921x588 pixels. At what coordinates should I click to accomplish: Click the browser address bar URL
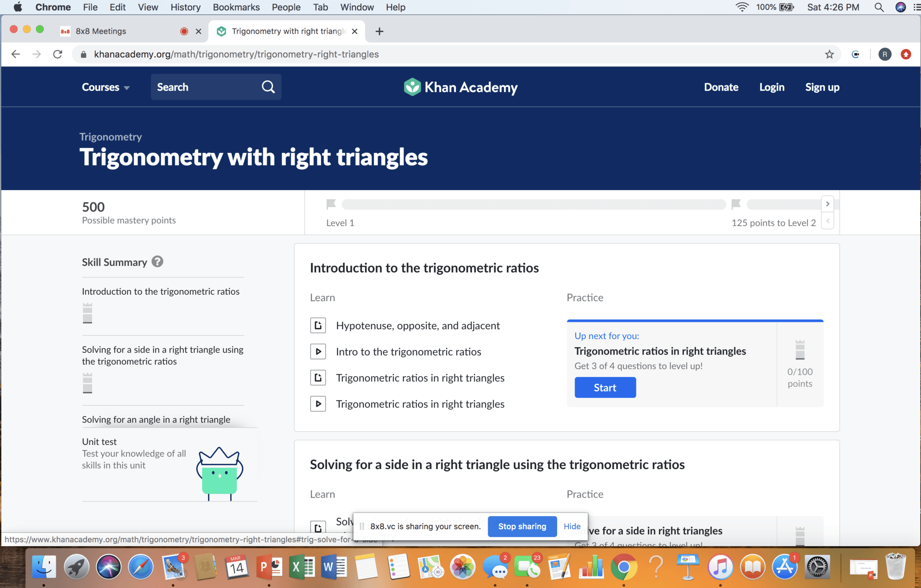pos(236,54)
